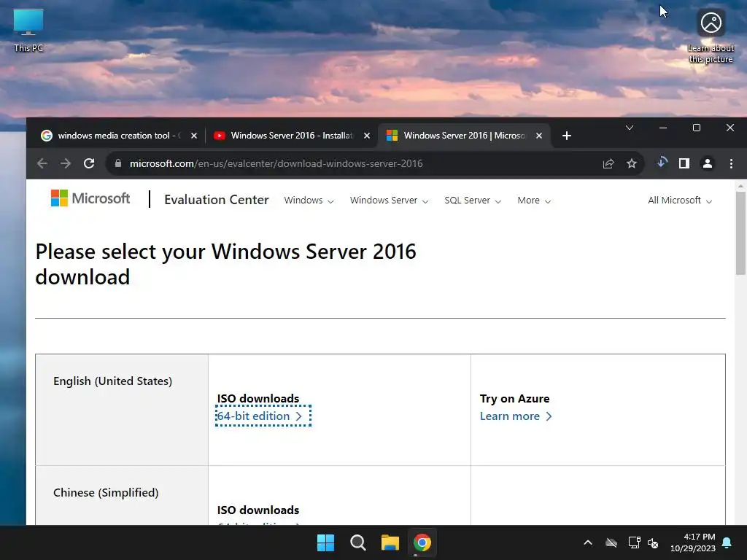Close the YouTube Windows Server 2016 tab

point(367,136)
